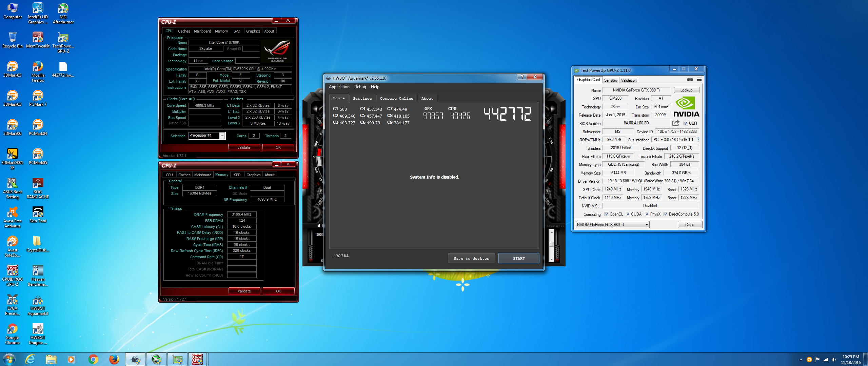Open SPD tab in bottom CPU-Z window
Screen dimensions: 868x366
[237, 175]
